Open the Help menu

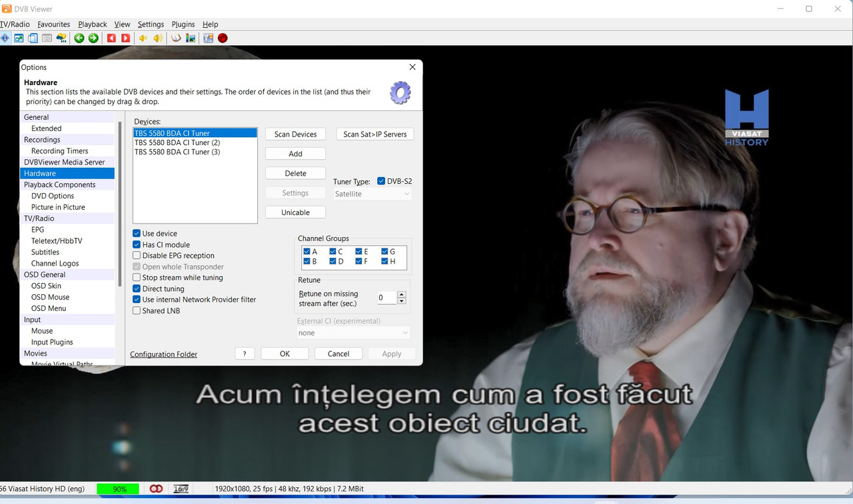[x=210, y=24]
